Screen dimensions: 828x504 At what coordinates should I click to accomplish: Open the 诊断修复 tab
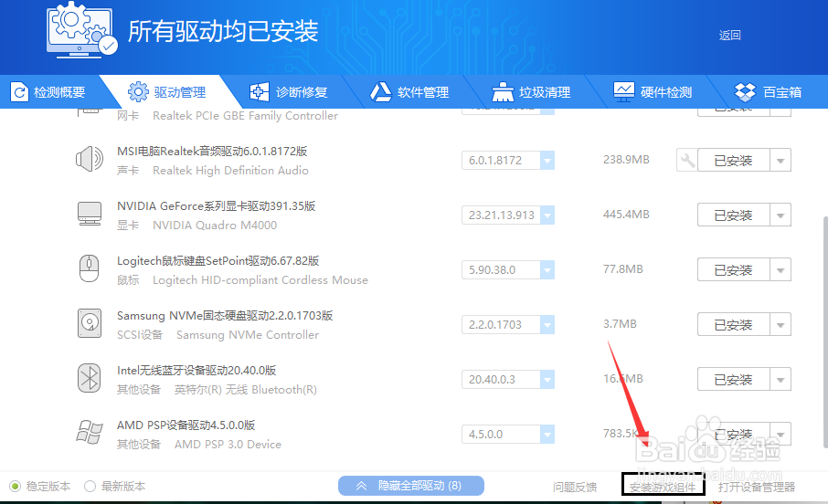click(289, 92)
